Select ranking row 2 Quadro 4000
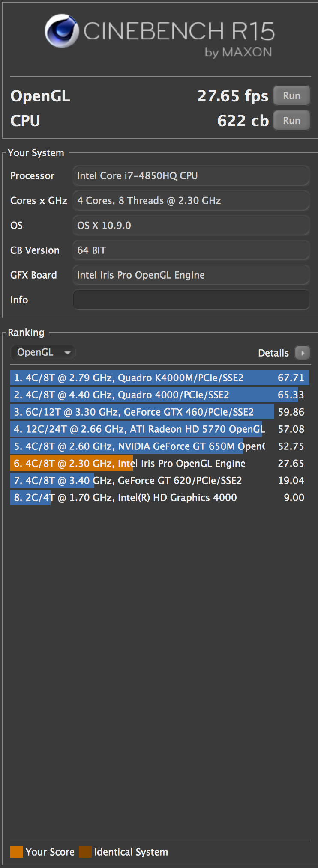Image resolution: width=318 pixels, height=868 pixels. 160,395
